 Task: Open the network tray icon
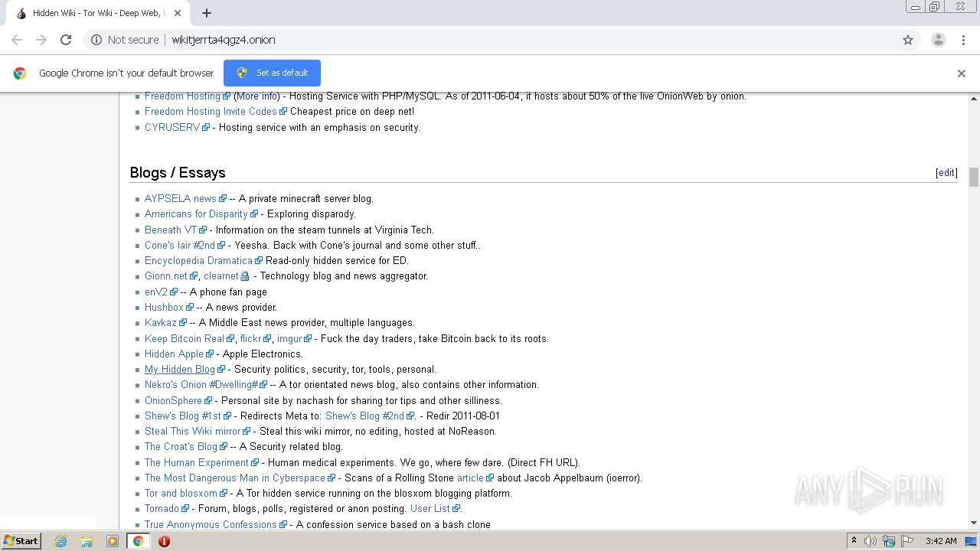point(889,541)
